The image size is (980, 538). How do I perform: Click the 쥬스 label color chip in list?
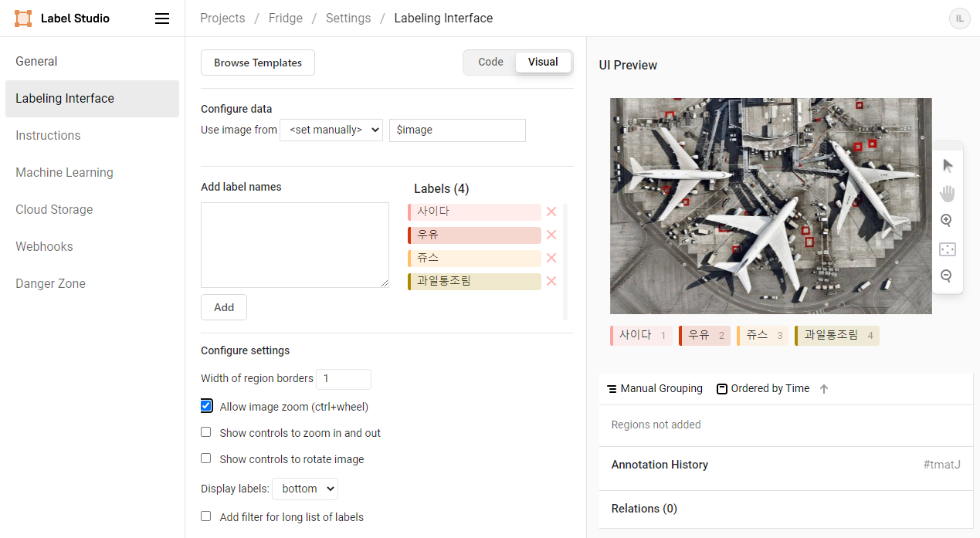474,258
